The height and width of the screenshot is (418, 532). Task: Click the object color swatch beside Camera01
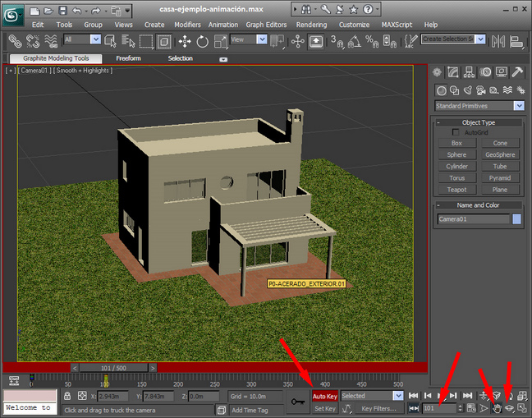[x=516, y=219]
